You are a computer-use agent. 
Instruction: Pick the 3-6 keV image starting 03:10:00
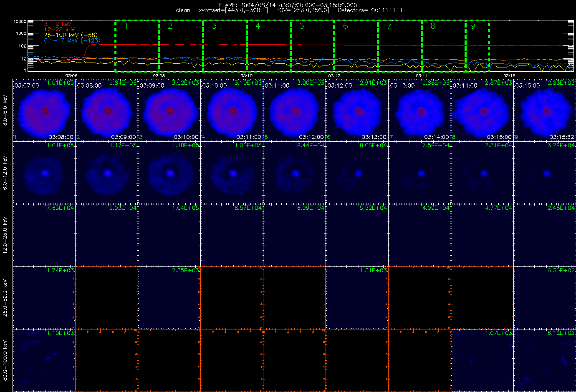(232, 110)
